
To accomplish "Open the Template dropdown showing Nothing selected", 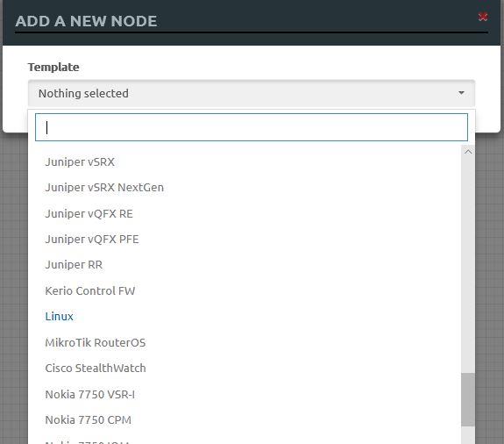I will [252, 93].
